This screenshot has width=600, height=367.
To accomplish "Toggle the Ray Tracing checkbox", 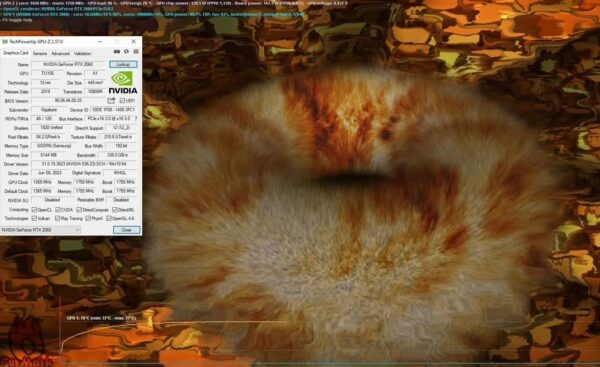I will click(57, 219).
